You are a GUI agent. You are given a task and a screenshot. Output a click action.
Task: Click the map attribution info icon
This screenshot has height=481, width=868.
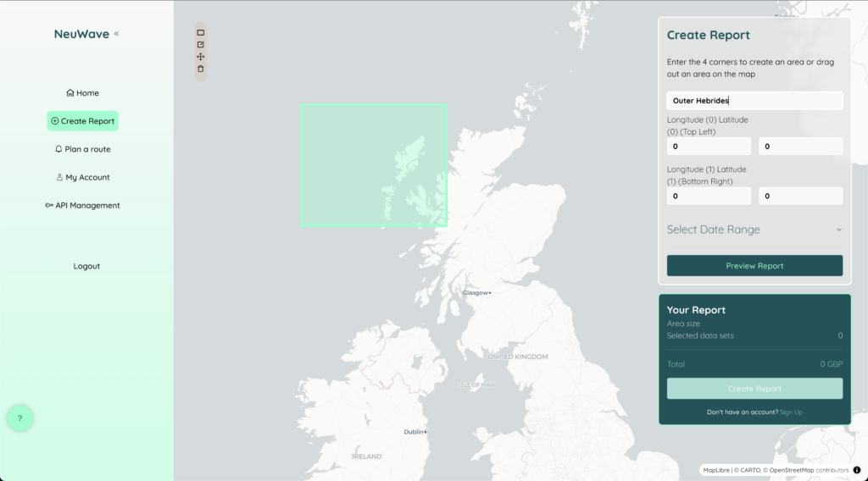856,470
